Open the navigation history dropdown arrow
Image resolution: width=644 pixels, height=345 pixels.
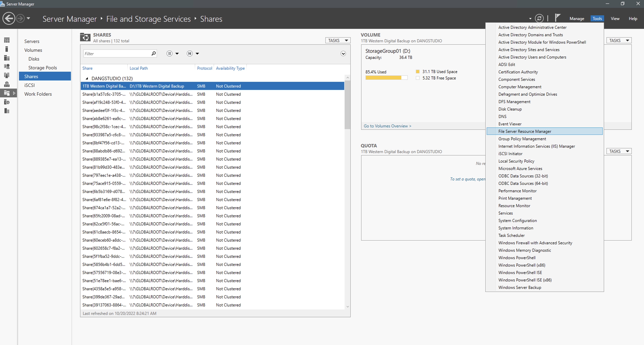[28, 18]
